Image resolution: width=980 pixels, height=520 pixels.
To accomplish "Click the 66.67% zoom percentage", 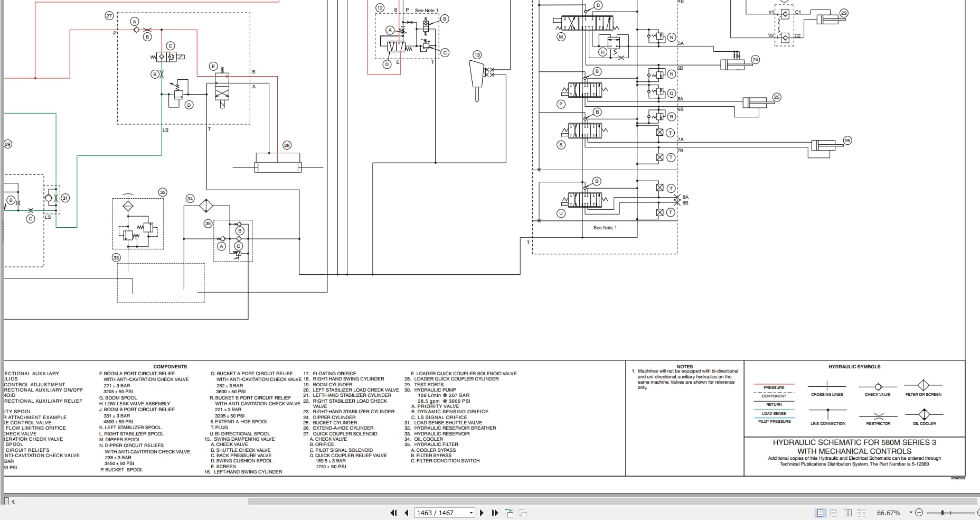I will (x=889, y=513).
